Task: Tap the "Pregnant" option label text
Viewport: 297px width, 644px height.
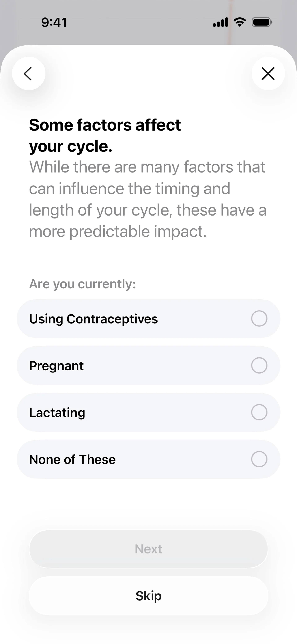Action: (x=56, y=366)
